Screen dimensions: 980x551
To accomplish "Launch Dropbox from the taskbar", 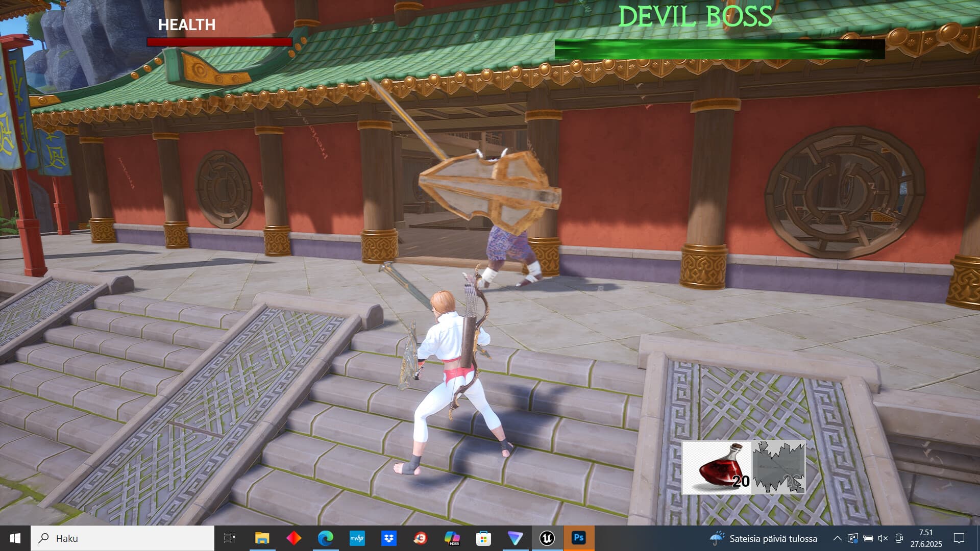I will (x=389, y=538).
